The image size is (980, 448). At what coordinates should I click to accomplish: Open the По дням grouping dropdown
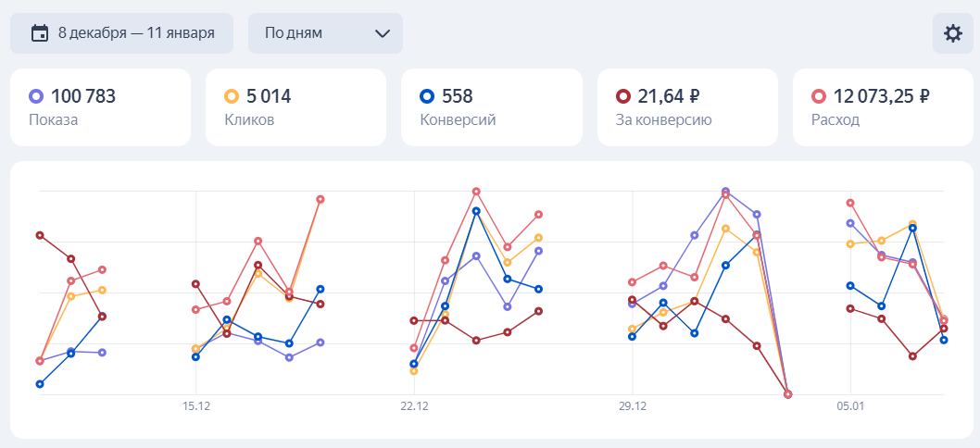[x=324, y=33]
